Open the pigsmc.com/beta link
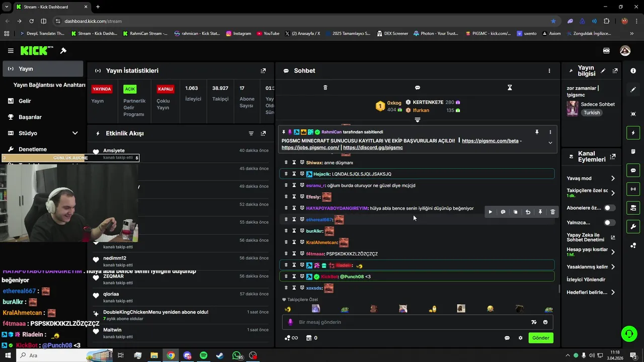This screenshot has height=362, width=644. [490, 141]
